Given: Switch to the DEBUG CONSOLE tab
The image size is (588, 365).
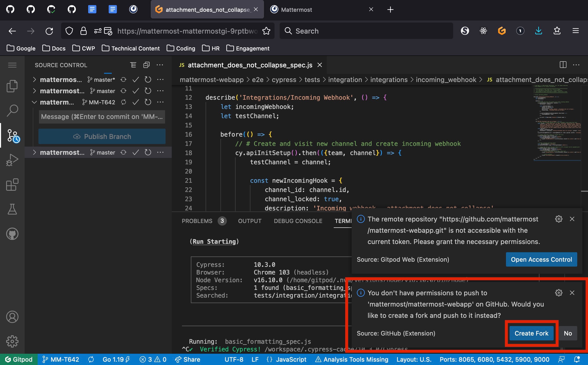Looking at the screenshot, I should [298, 221].
